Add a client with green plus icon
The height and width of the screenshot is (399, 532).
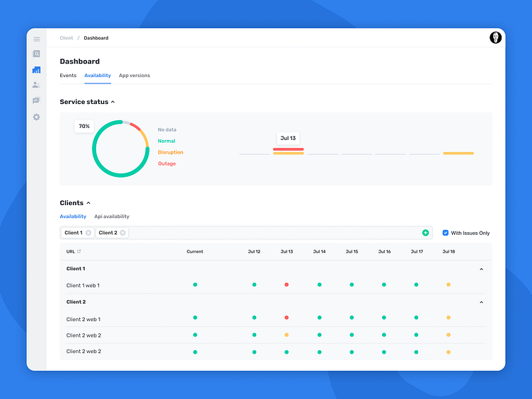click(425, 233)
